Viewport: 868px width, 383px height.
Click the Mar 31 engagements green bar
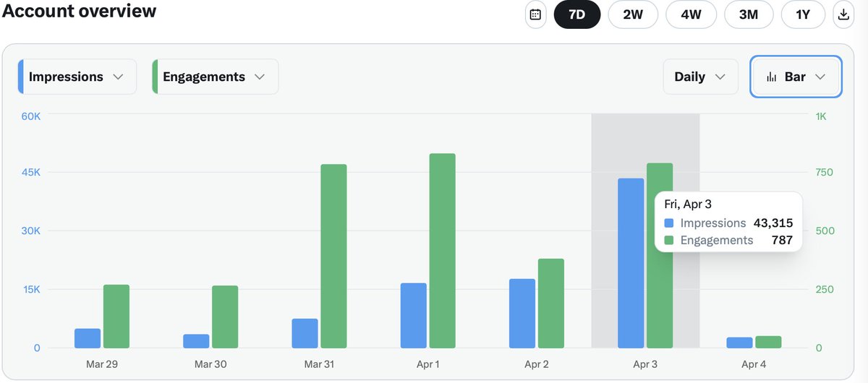pyautogui.click(x=334, y=257)
